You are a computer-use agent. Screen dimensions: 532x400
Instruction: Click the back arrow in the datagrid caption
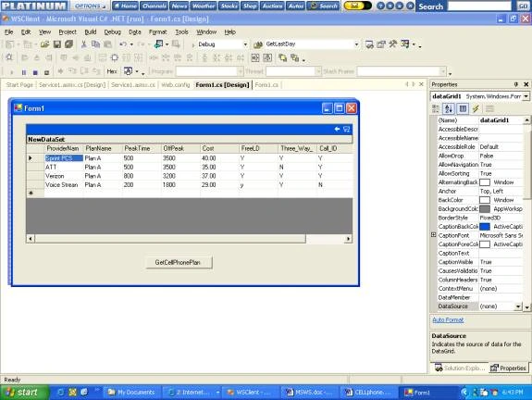[337, 129]
